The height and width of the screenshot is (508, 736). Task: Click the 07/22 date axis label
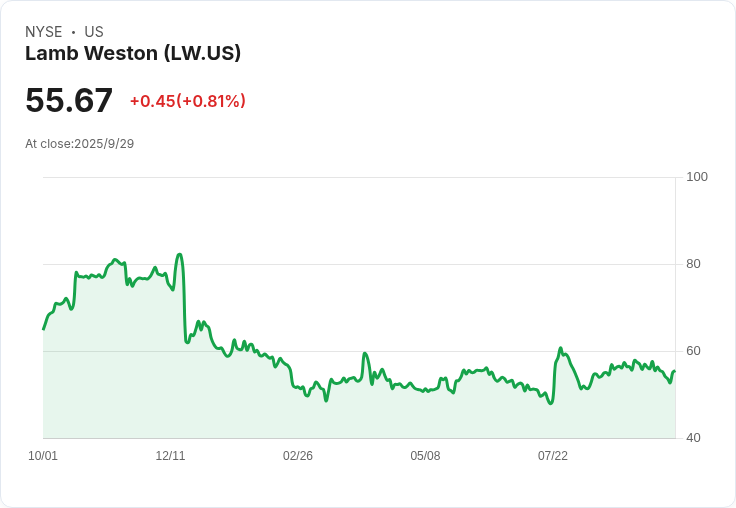pos(552,455)
